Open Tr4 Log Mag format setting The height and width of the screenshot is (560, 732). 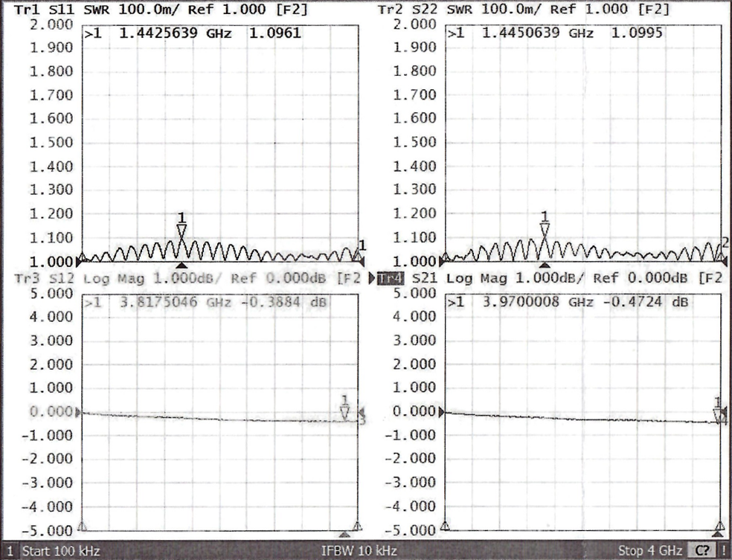click(x=471, y=279)
